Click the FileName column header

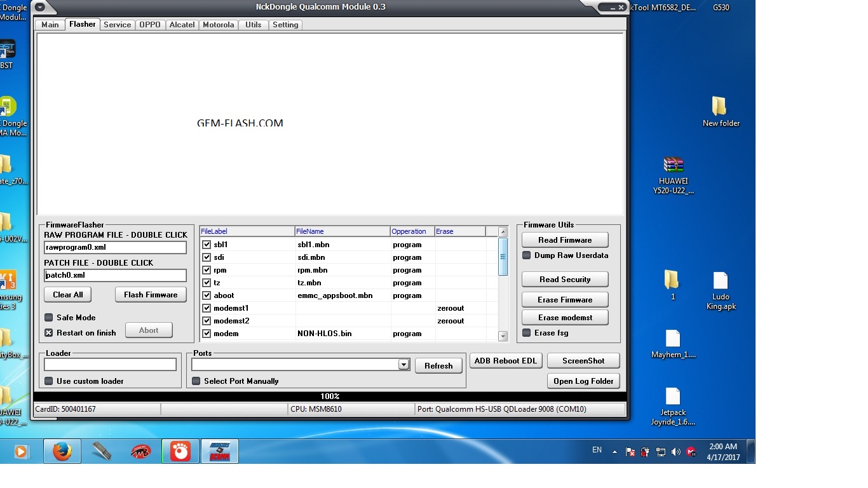click(342, 231)
